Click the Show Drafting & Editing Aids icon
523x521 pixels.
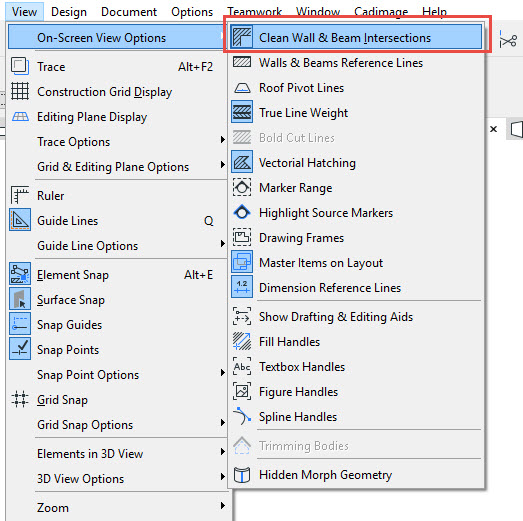242,317
